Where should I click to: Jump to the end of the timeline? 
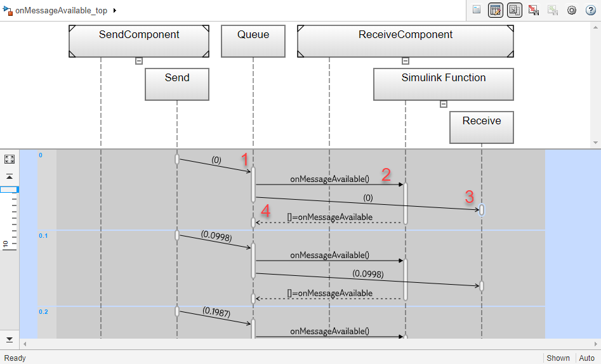pyautogui.click(x=10, y=340)
